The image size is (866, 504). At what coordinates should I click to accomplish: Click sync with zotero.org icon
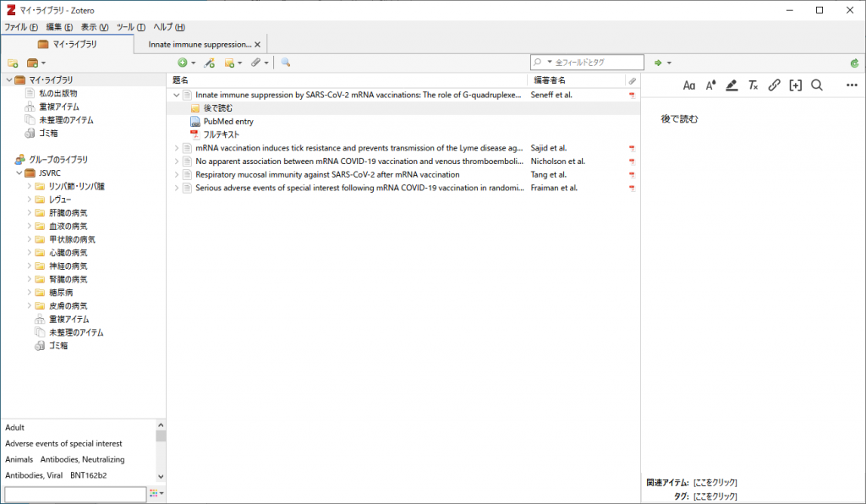click(x=854, y=63)
